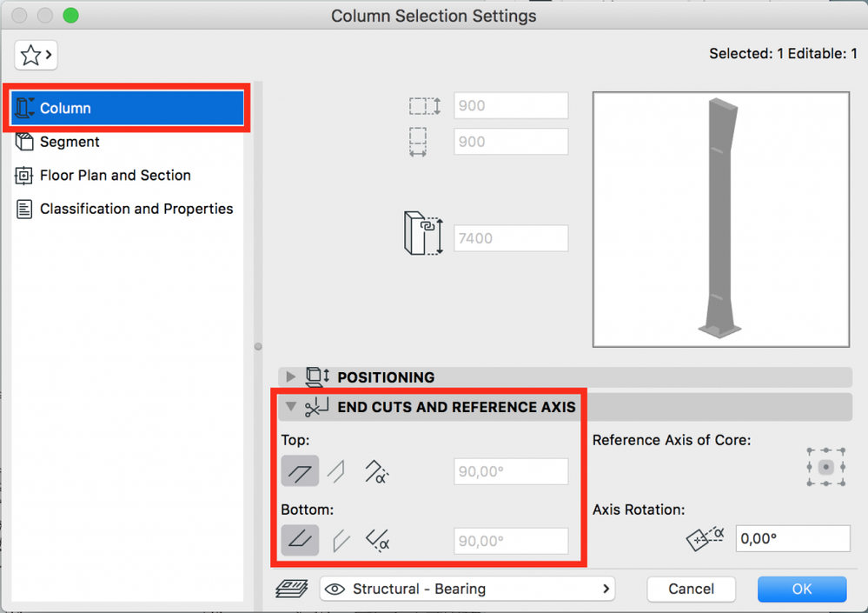Click the cross-section width dimension icon
Image resolution: width=868 pixels, height=613 pixels.
(x=418, y=142)
